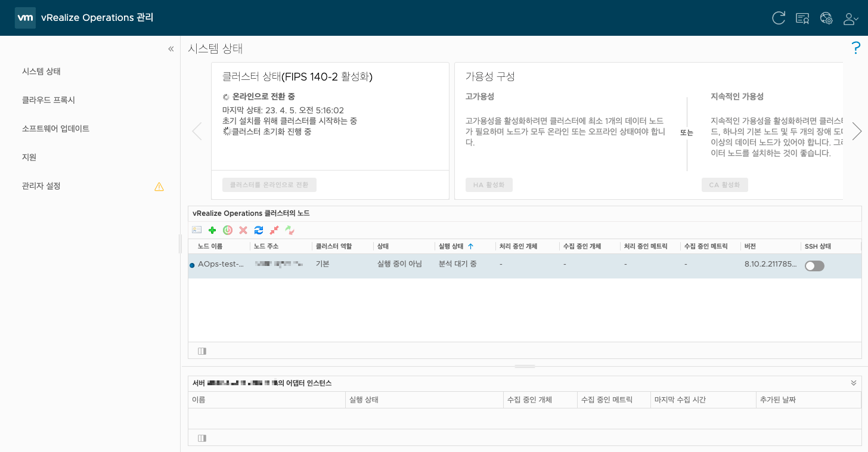Open 지원 in the left menu
This screenshot has height=452, width=868.
[29, 157]
